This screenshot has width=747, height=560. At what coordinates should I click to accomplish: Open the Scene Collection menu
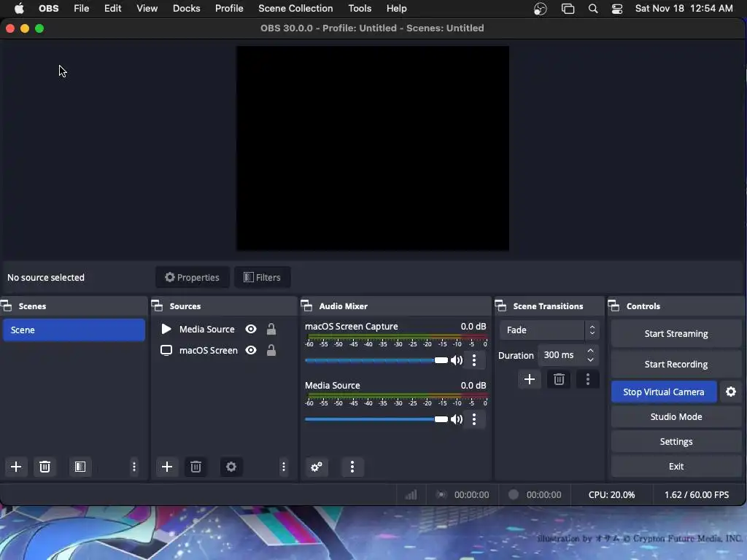[x=295, y=9]
